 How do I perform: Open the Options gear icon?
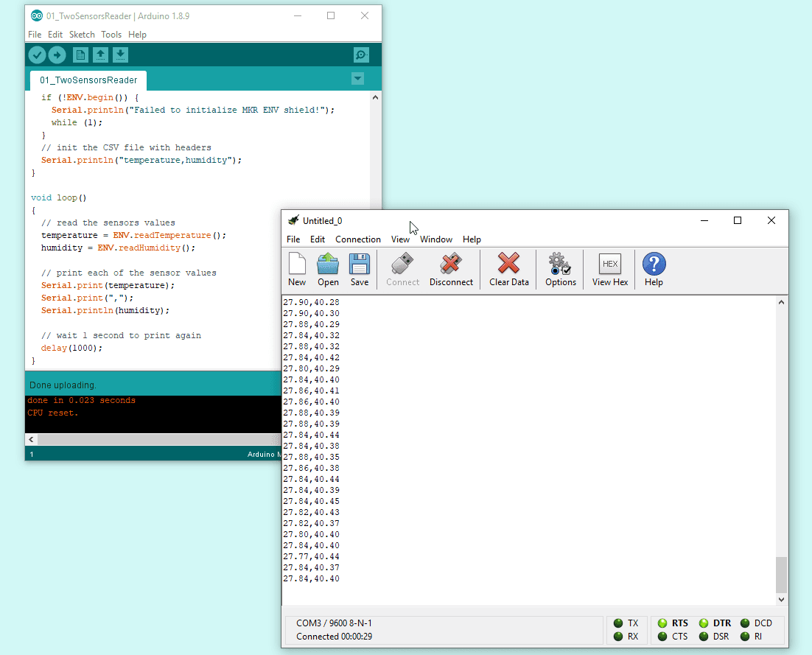click(x=560, y=270)
